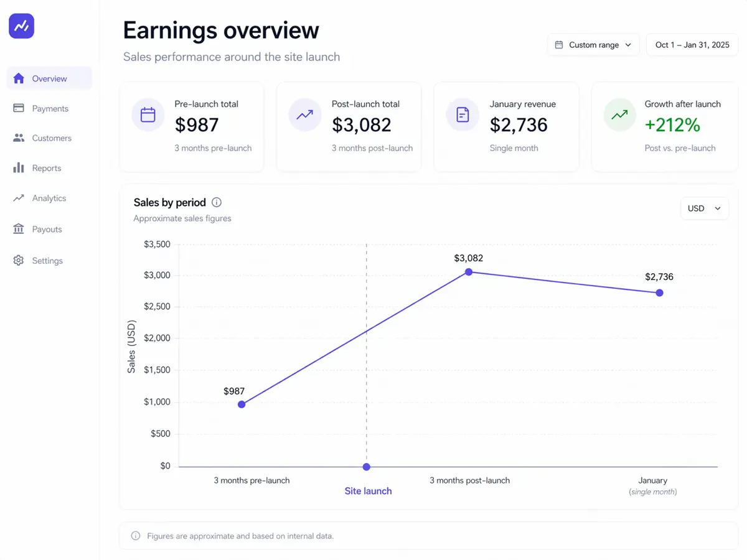
Task: Click the January axis label
Action: point(652,480)
